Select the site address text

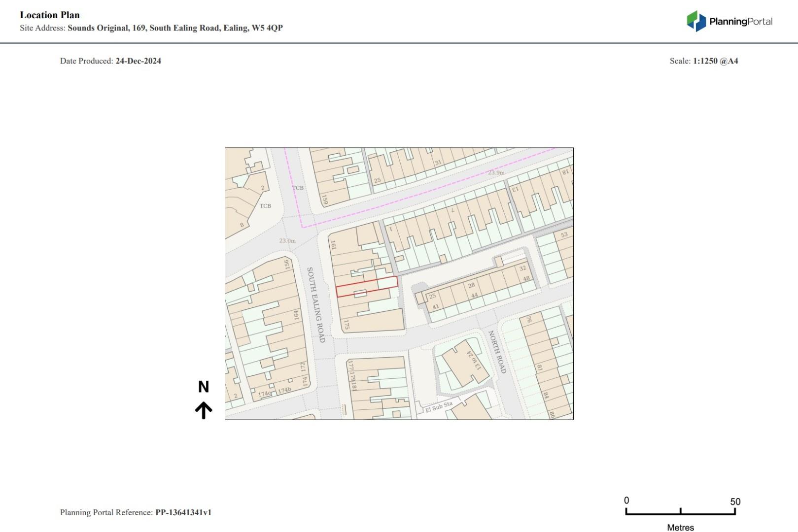(175, 28)
